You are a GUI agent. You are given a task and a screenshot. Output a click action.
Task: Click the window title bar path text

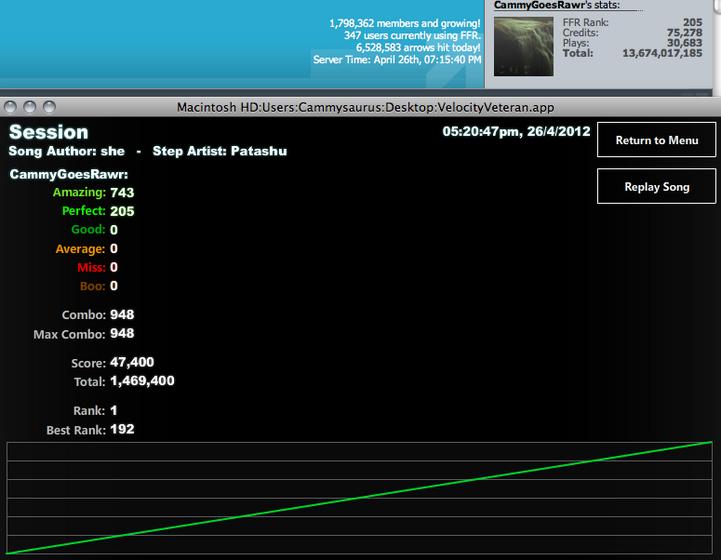[365, 108]
